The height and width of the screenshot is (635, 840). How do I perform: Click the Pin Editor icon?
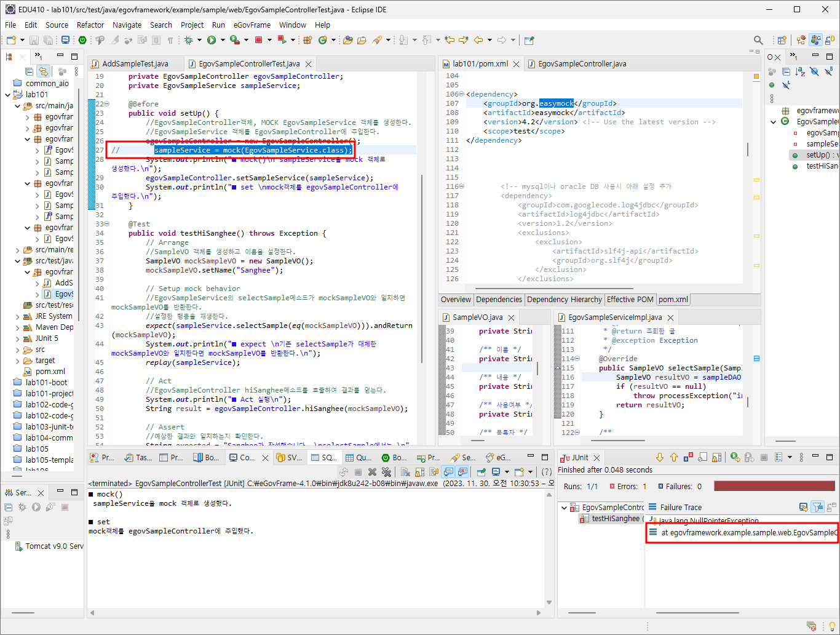pos(529,40)
